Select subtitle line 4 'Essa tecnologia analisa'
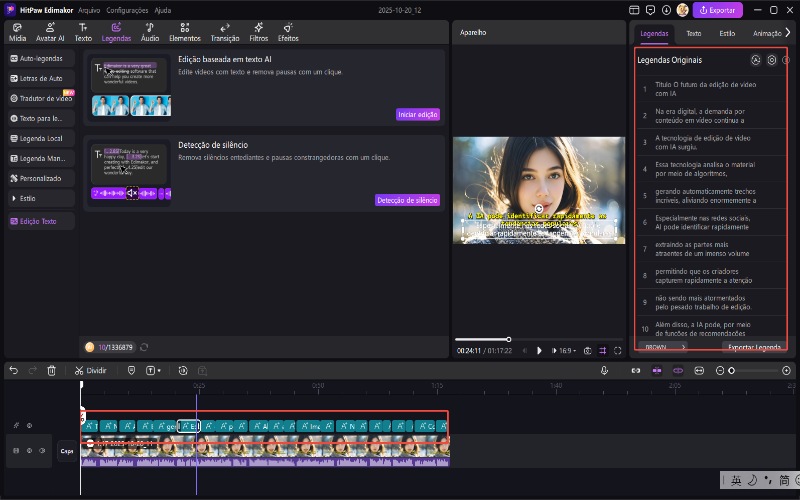This screenshot has width=800, height=500. (x=712, y=169)
